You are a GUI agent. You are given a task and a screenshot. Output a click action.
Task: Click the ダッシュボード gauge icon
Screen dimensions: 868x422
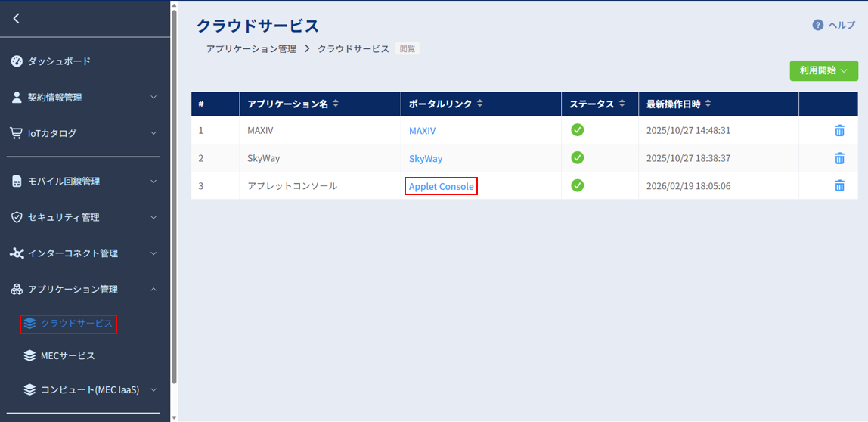point(17,61)
